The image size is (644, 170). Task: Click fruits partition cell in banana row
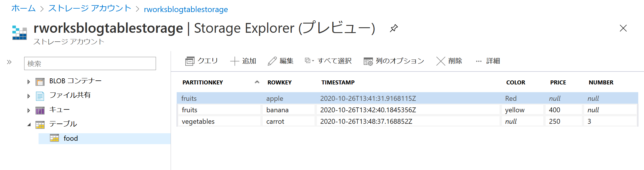(x=190, y=110)
